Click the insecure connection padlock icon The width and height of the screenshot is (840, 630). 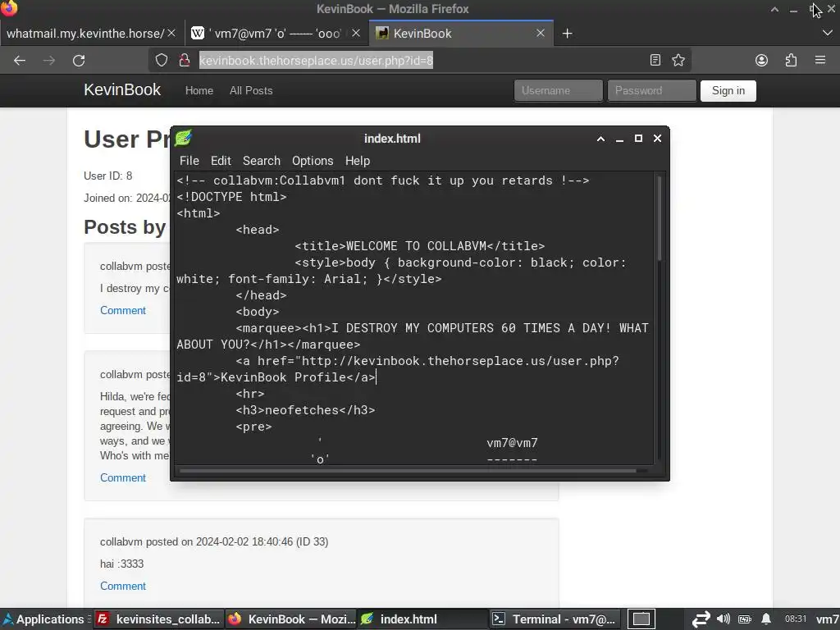coord(185,60)
